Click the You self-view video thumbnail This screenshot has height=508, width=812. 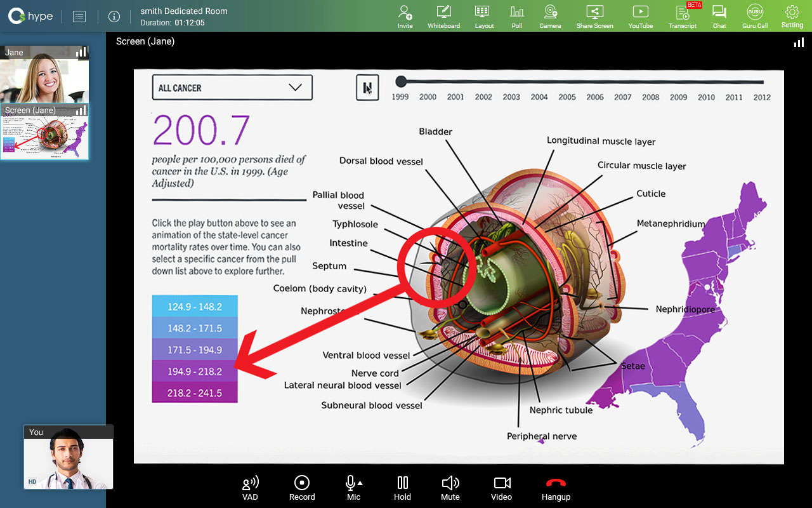(x=69, y=457)
